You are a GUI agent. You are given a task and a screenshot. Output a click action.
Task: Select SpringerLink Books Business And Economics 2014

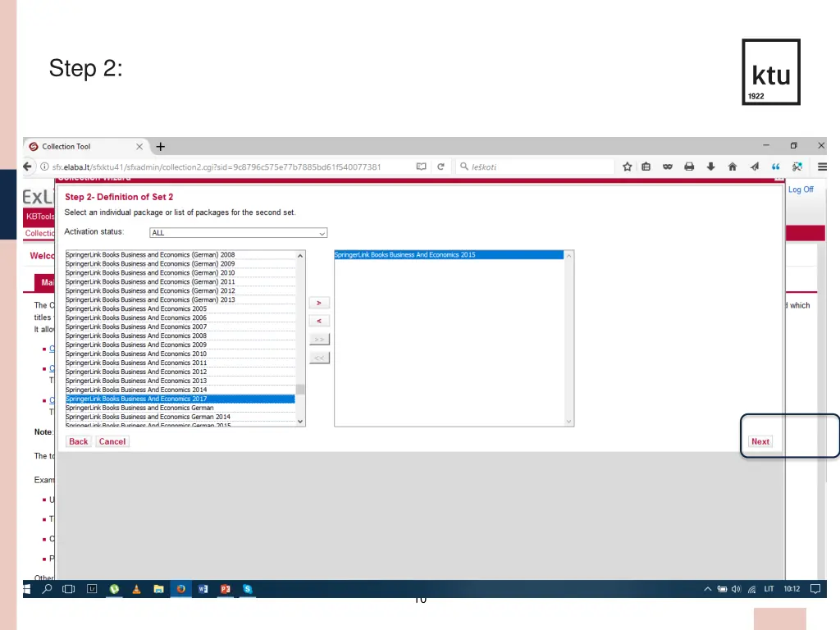(180, 390)
